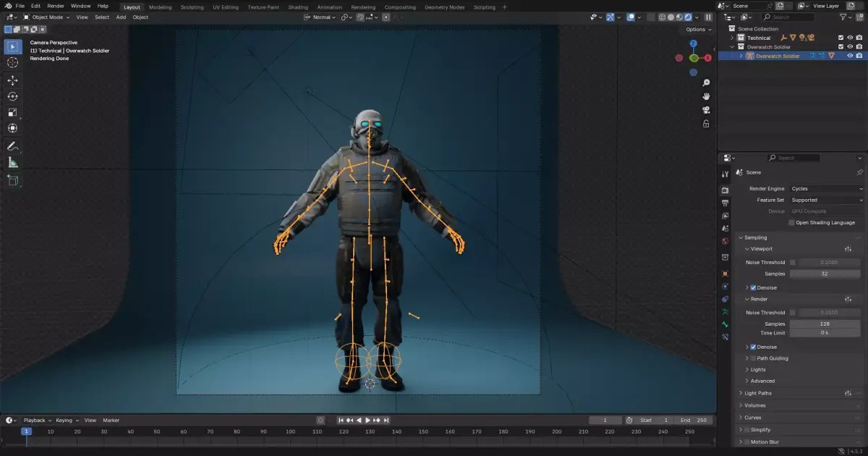Open the timeline Keying menu

[67, 420]
